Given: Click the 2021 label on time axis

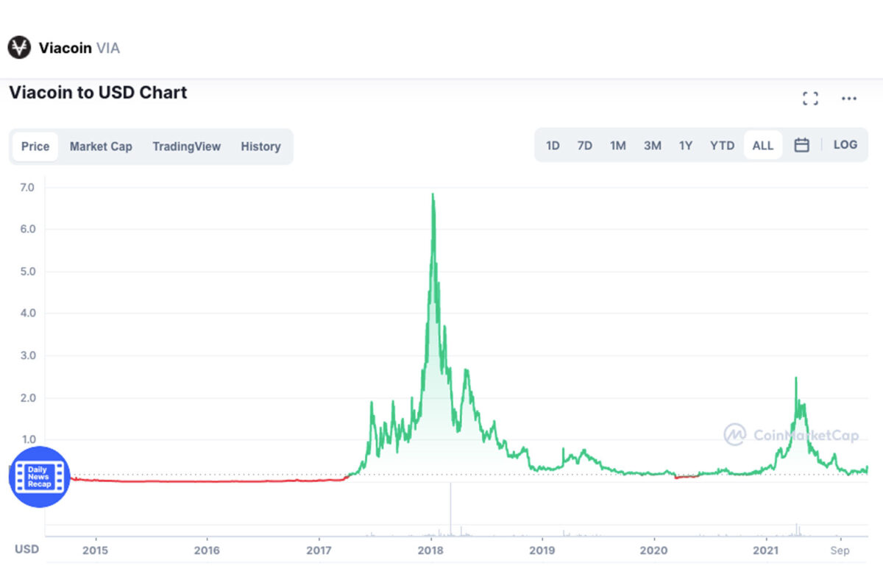Looking at the screenshot, I should tap(765, 550).
